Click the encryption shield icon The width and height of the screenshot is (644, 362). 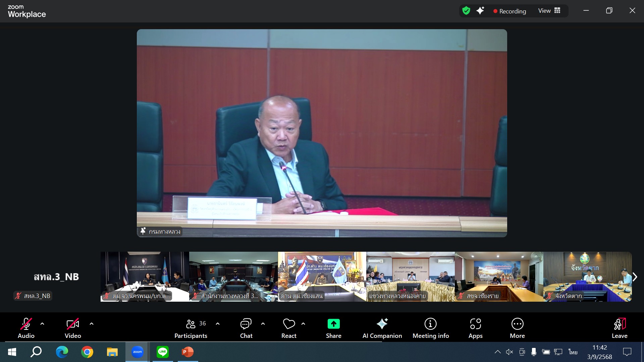466,11
